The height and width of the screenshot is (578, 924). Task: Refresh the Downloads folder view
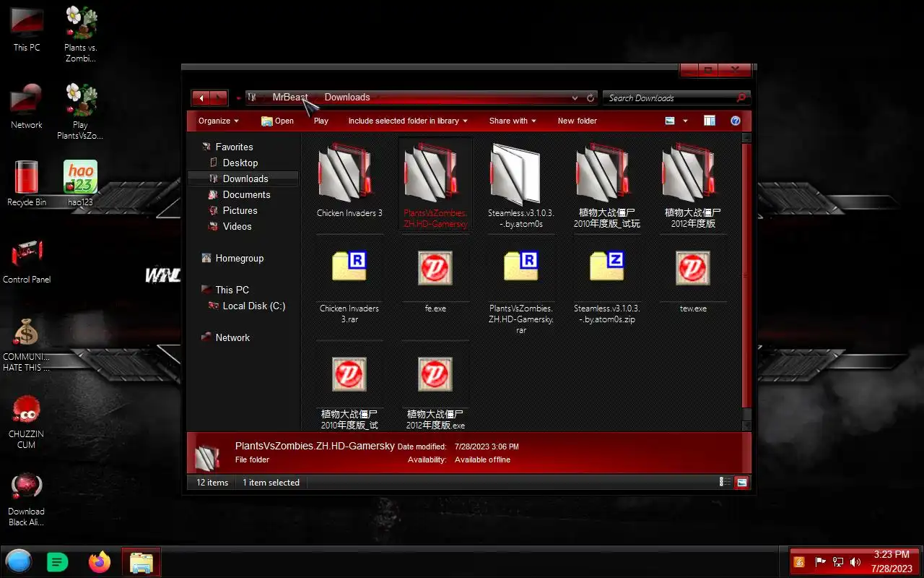click(x=590, y=98)
